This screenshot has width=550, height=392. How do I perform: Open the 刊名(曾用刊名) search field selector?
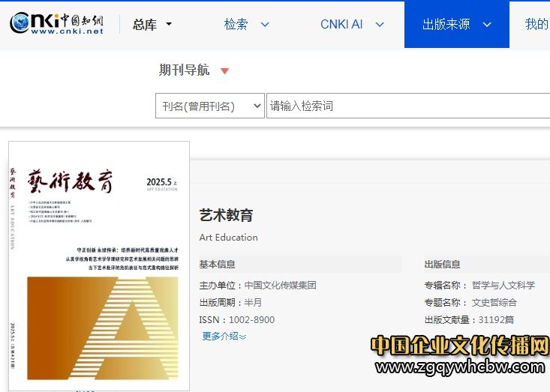tap(210, 106)
